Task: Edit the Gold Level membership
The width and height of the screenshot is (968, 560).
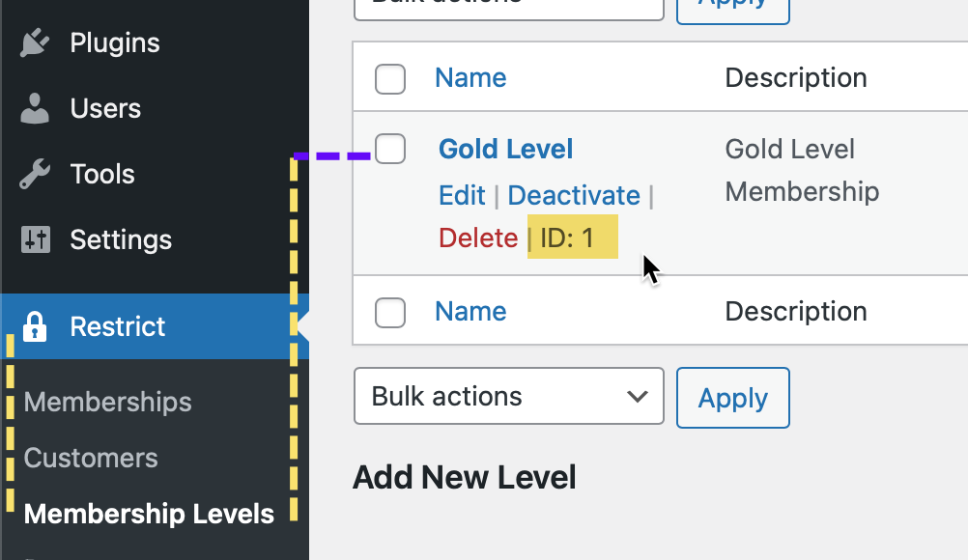Action: 461,195
